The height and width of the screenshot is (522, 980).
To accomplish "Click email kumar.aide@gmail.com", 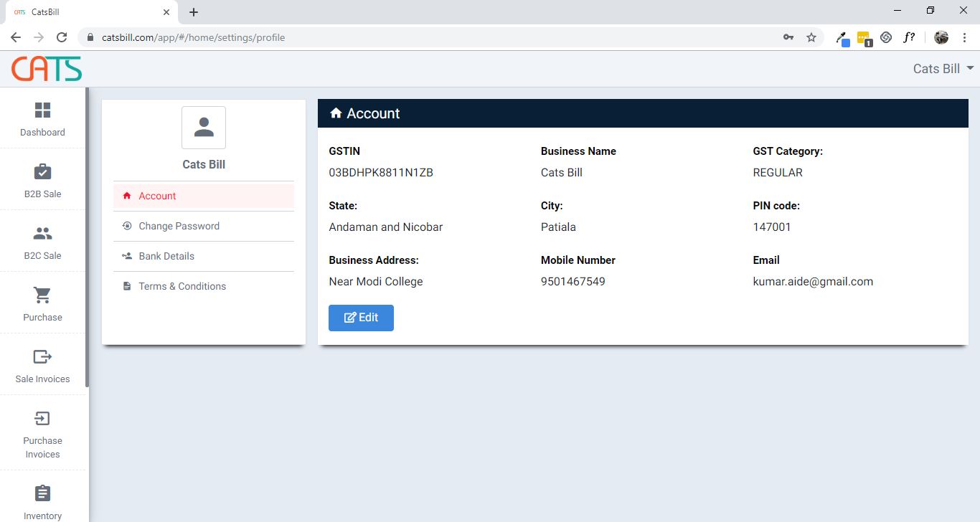I will [x=813, y=282].
